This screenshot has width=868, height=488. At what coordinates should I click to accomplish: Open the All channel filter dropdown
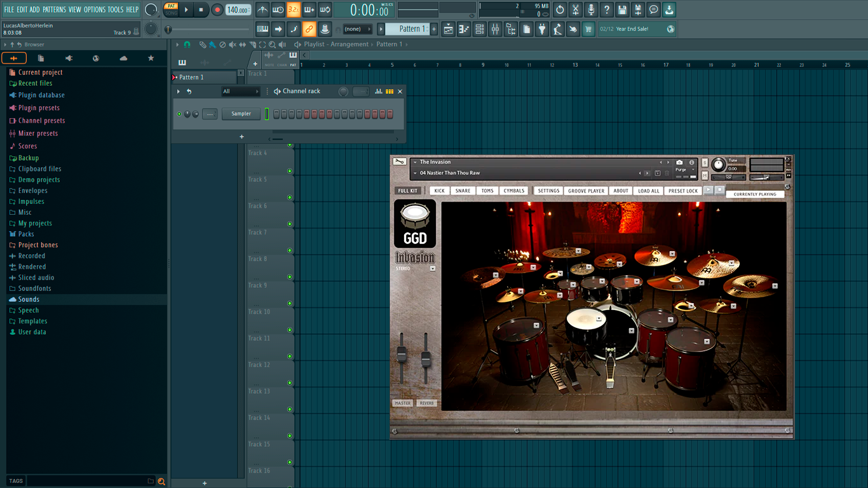click(x=241, y=91)
